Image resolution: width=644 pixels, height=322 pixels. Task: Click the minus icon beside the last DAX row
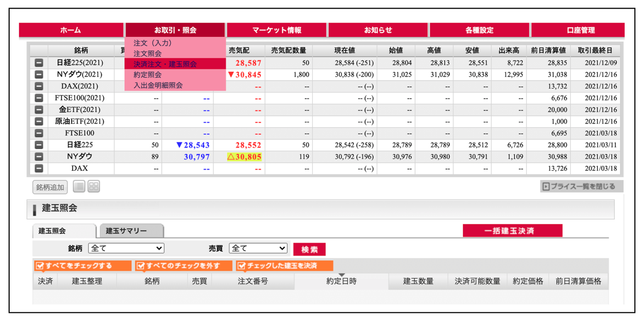click(x=39, y=169)
